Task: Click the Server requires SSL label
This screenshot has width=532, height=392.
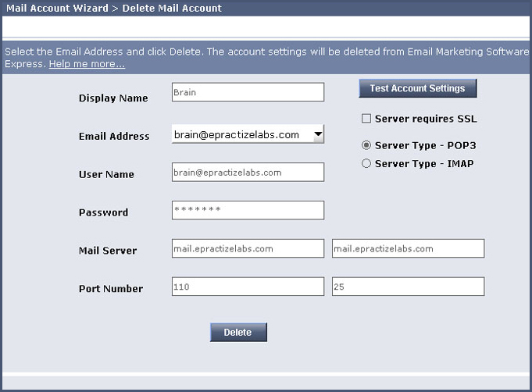Action: [x=426, y=119]
